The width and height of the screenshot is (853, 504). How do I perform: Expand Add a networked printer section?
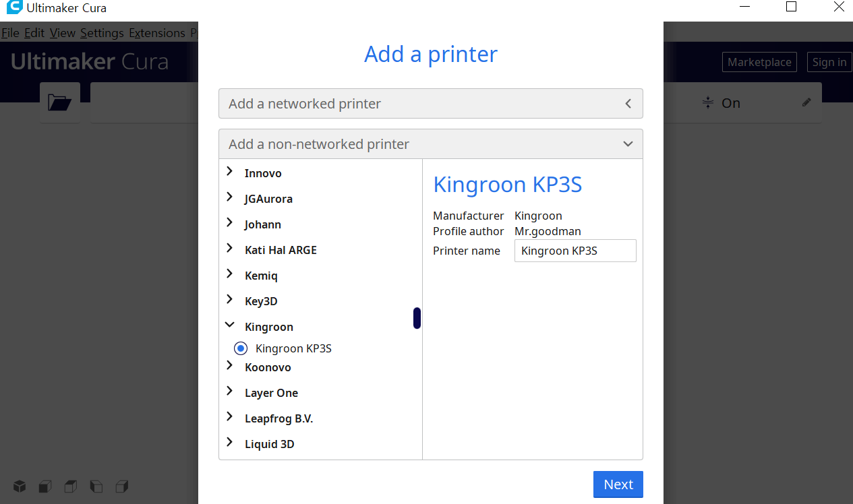coord(430,104)
